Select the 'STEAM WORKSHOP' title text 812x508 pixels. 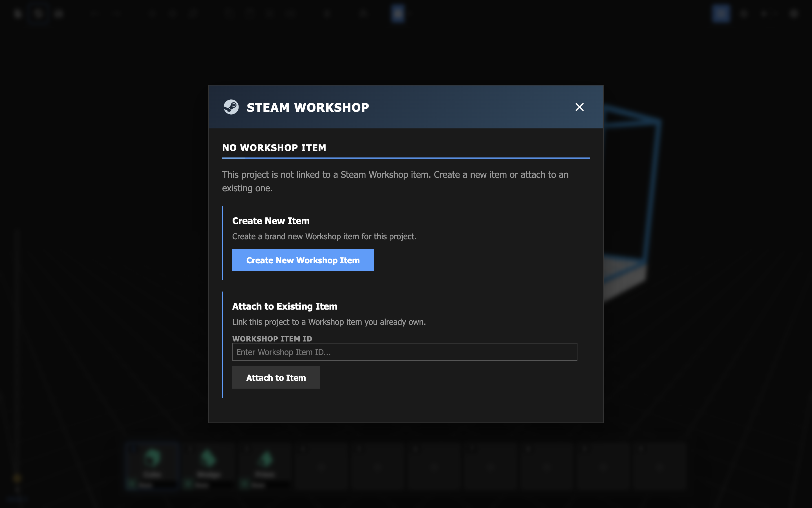click(x=308, y=108)
